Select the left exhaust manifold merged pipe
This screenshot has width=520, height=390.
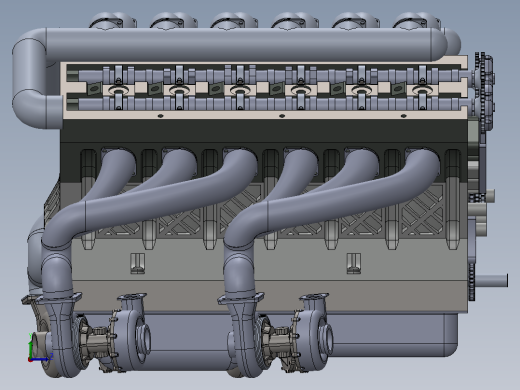tap(150, 200)
